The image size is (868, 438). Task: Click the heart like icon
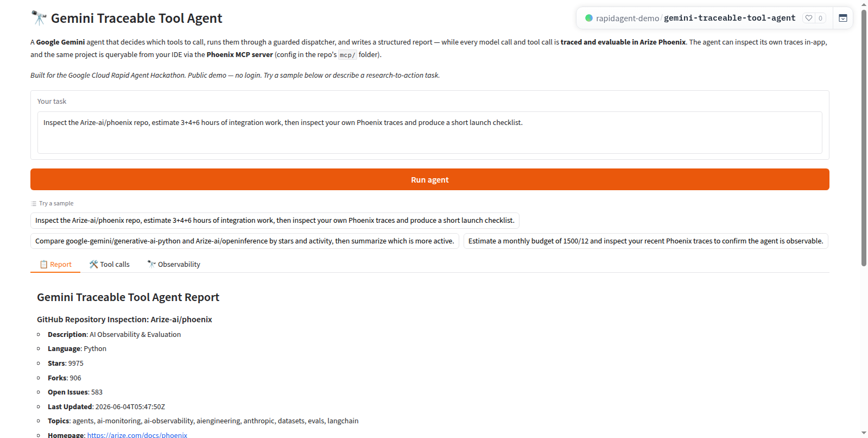809,18
